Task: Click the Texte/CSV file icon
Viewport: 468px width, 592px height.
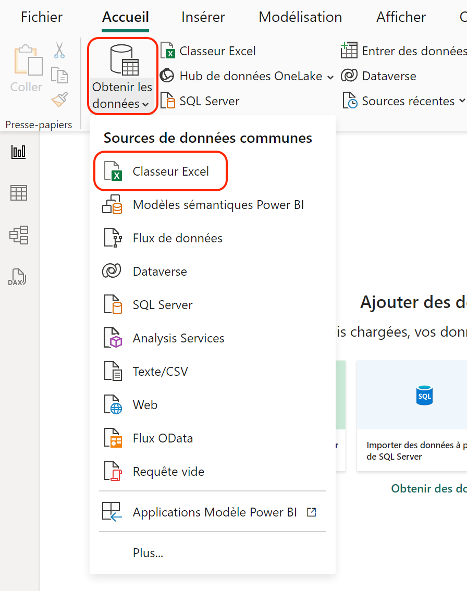Action: [113, 372]
